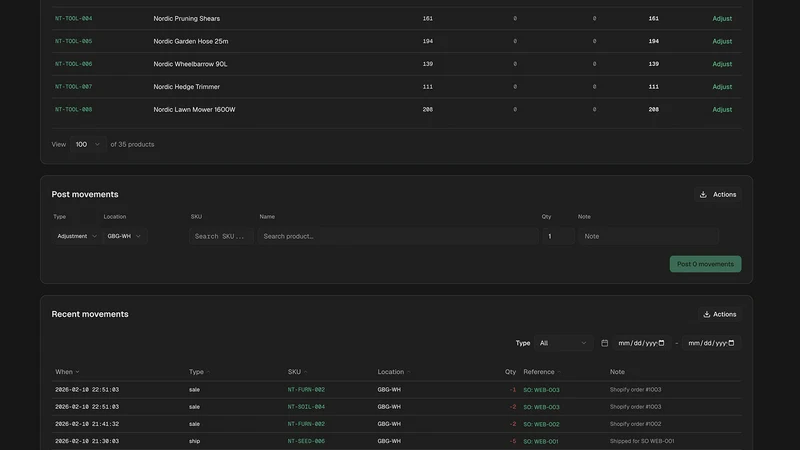This screenshot has width=800, height=450.
Task: Open Actions menu in Recent movements
Action: [720, 314]
